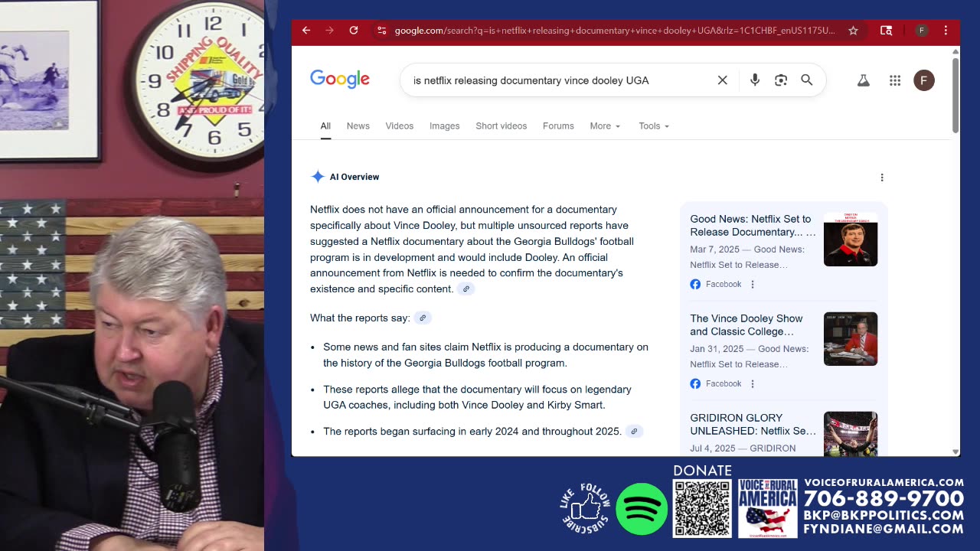Click the 'What the reports say:' text

click(x=360, y=318)
